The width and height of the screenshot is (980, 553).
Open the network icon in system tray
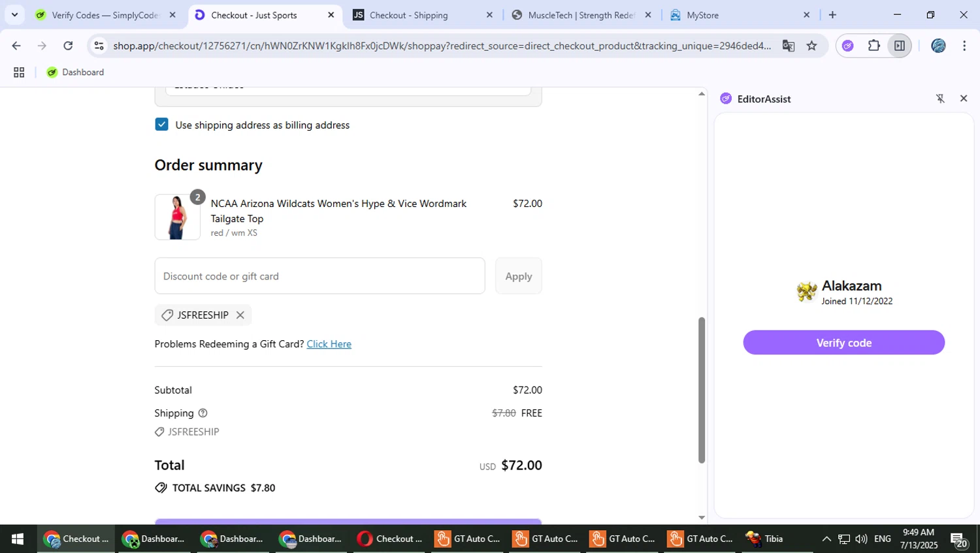point(844,539)
